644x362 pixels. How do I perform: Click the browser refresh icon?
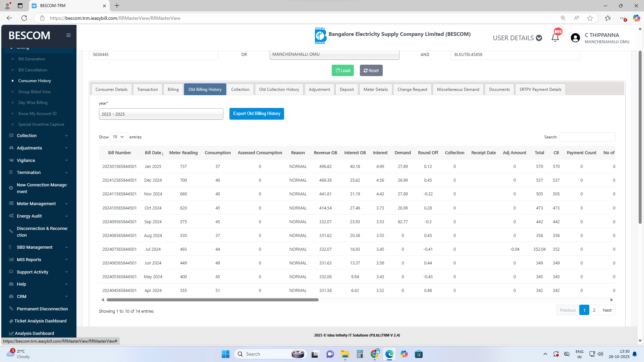[24, 18]
